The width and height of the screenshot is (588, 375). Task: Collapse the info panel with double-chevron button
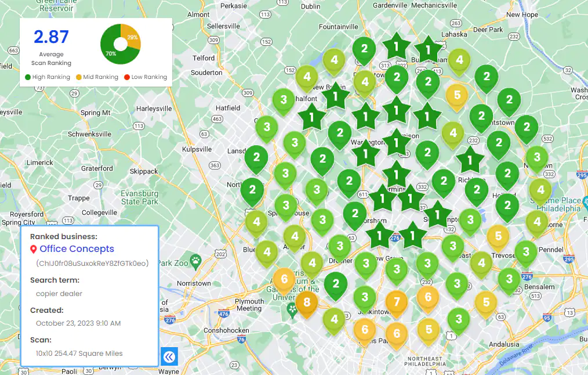(x=169, y=356)
